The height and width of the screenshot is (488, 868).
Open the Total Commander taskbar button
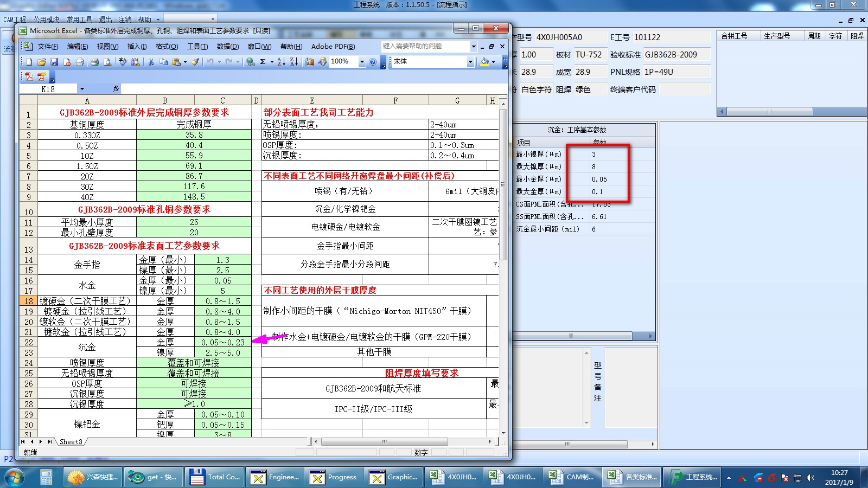(215, 477)
